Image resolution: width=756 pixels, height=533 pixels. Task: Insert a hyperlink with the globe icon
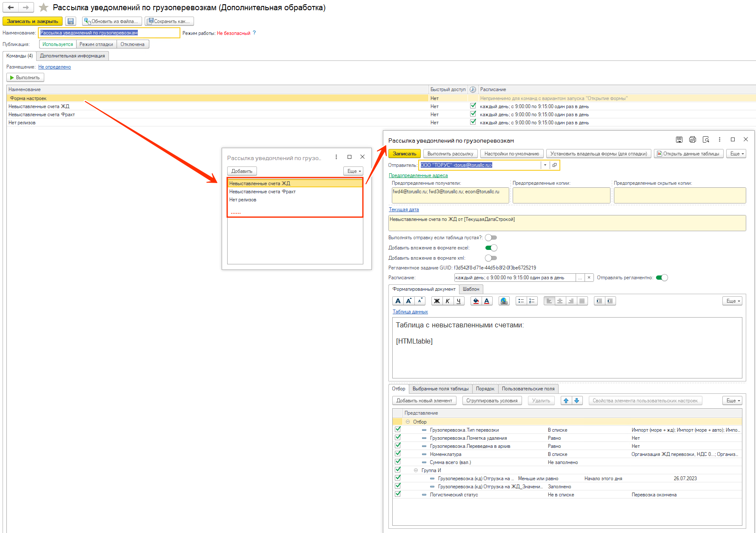504,301
